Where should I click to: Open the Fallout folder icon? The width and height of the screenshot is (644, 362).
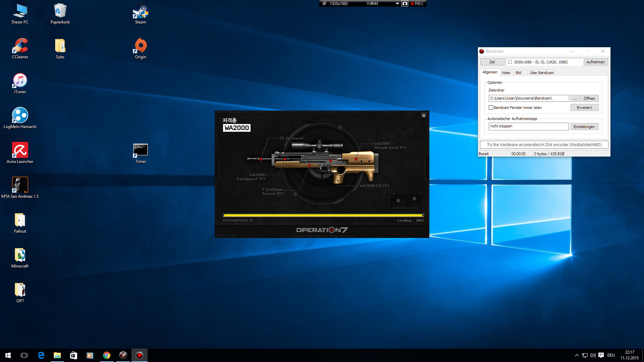[20, 223]
